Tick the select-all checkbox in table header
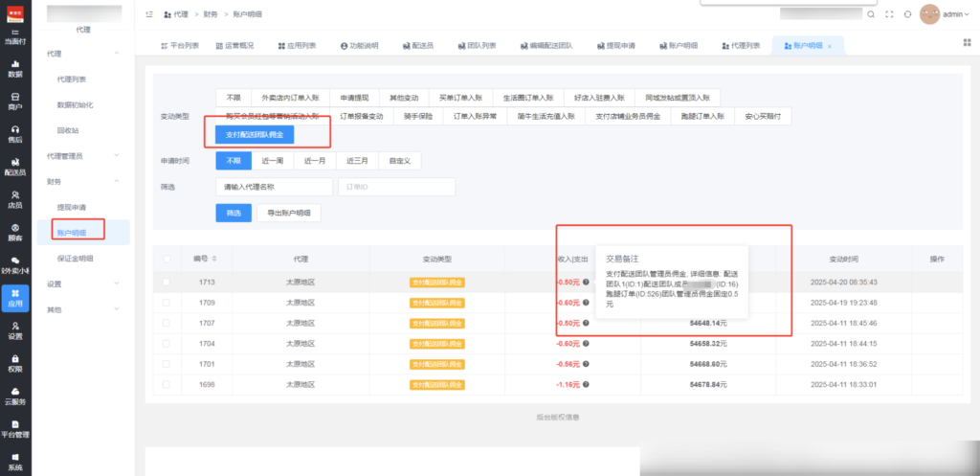The height and width of the screenshot is (476, 980). (167, 259)
